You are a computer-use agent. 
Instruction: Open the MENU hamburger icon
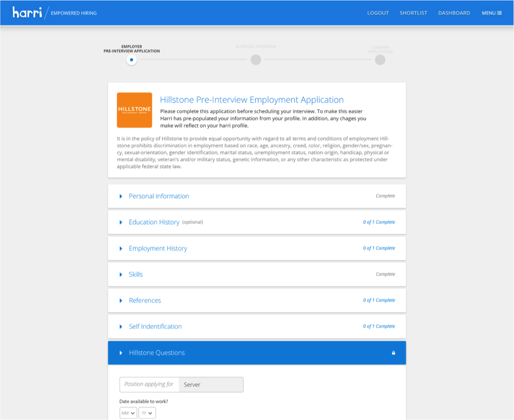pos(499,13)
